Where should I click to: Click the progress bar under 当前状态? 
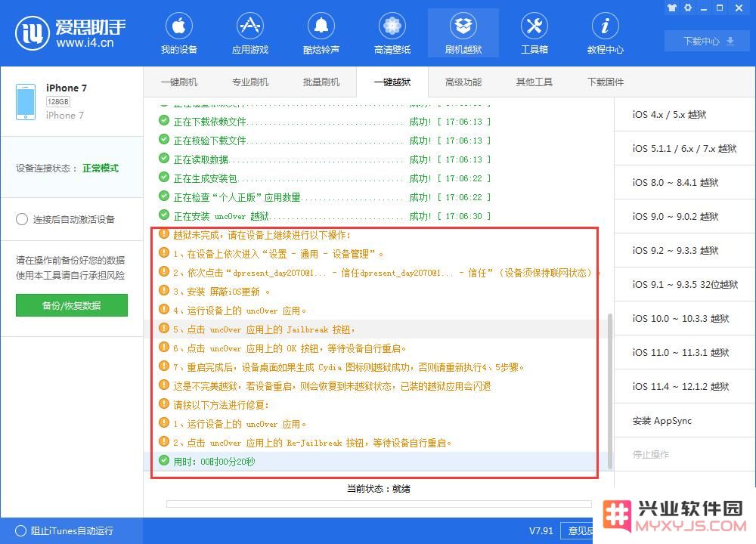click(379, 503)
